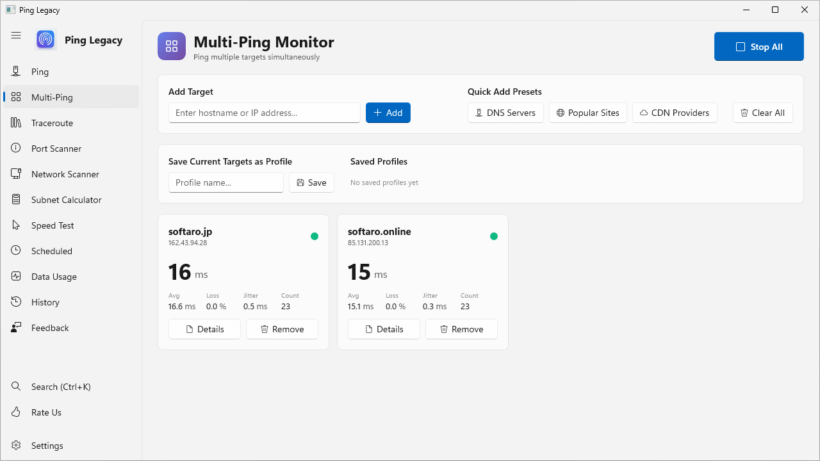
Task: Add the CDN Providers preset
Action: pos(675,113)
